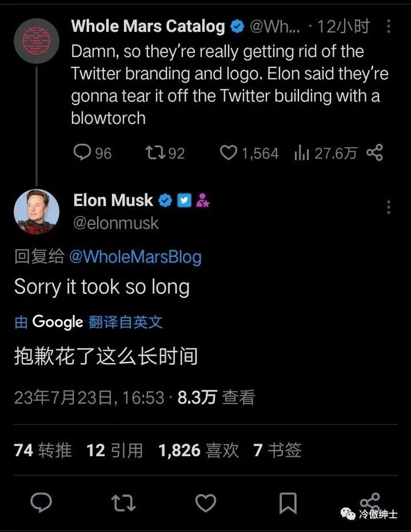The image size is (411, 532).
Task: Open the reply icon on Whole Mars Catalog tweet
Action: [x=82, y=153]
